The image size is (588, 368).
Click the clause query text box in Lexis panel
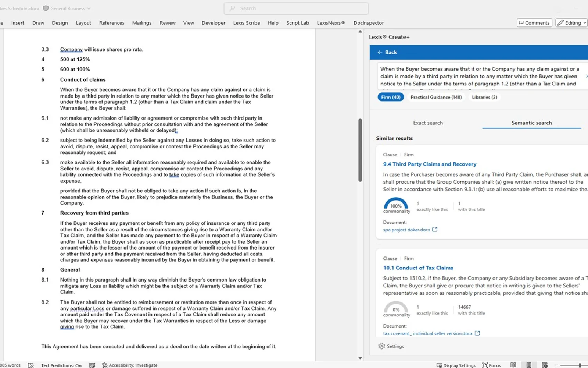(x=482, y=76)
